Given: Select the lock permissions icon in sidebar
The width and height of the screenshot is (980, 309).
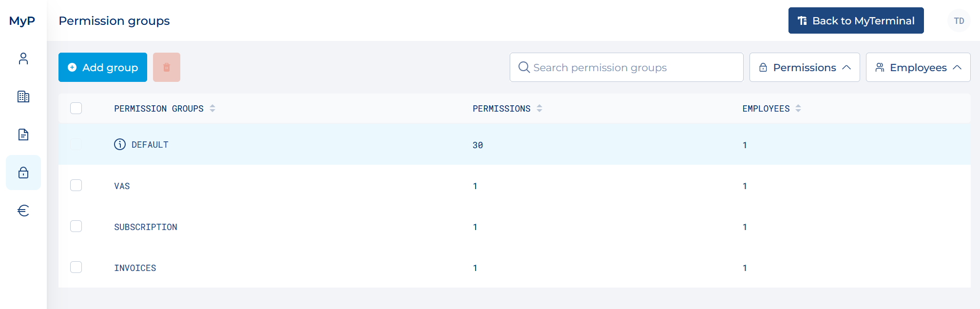Looking at the screenshot, I should pyautogui.click(x=23, y=173).
